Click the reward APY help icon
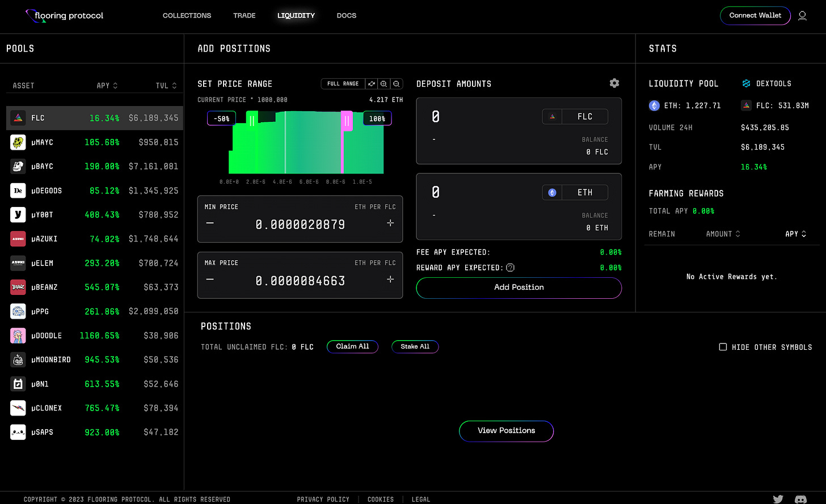 click(x=510, y=268)
